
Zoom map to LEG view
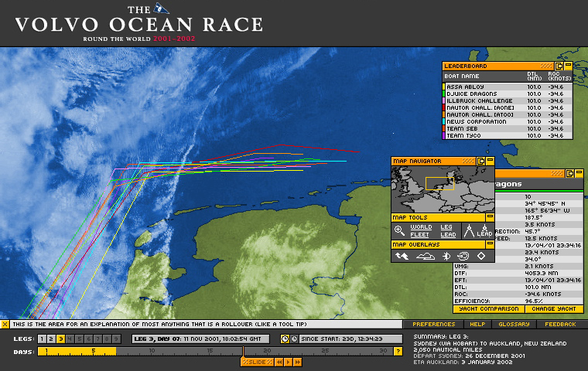[x=446, y=227]
